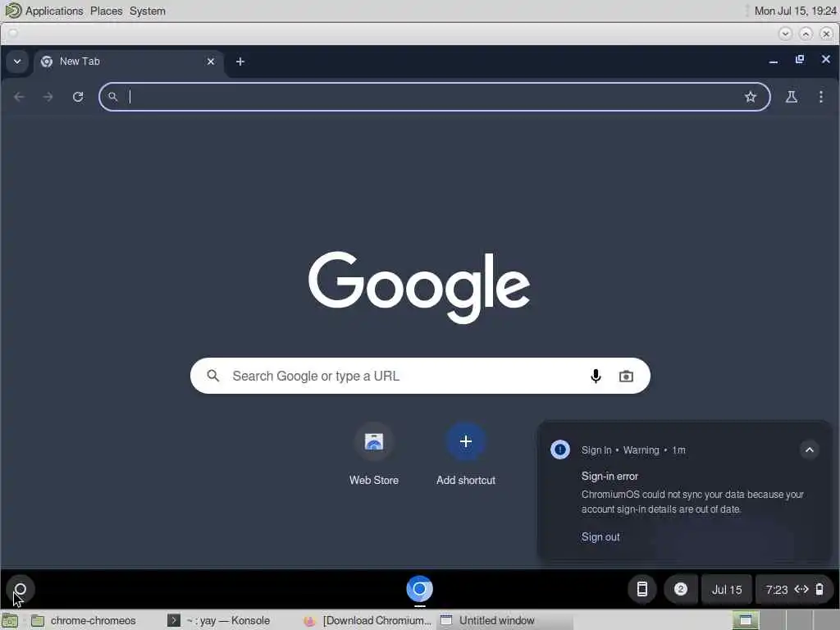
Task: Open the Applications menu
Action: (54, 11)
